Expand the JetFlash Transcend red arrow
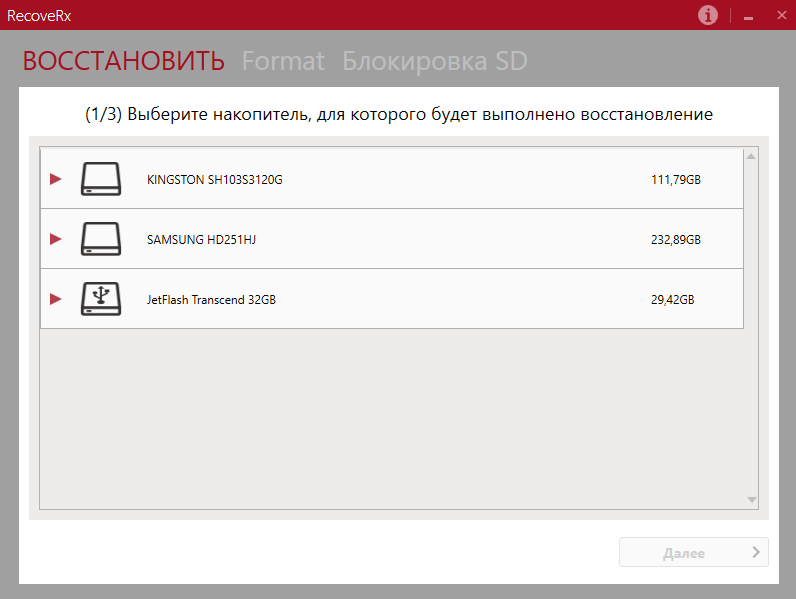 click(x=56, y=298)
